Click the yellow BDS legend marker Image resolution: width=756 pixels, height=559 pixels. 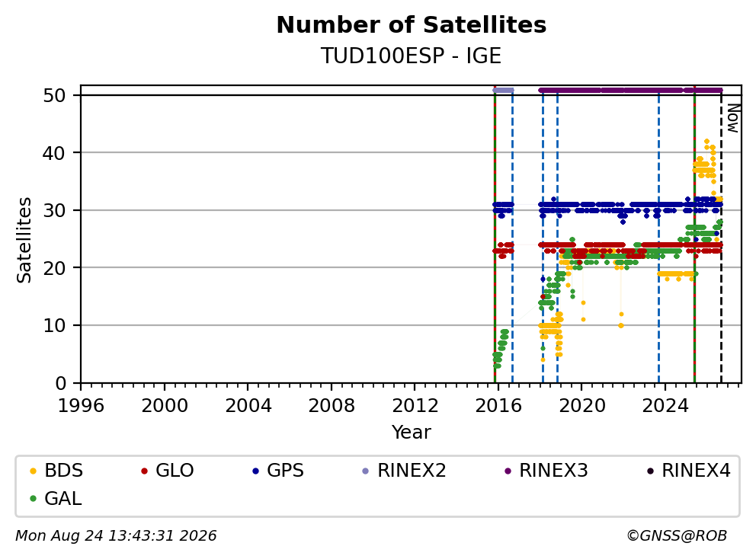pos(34,471)
